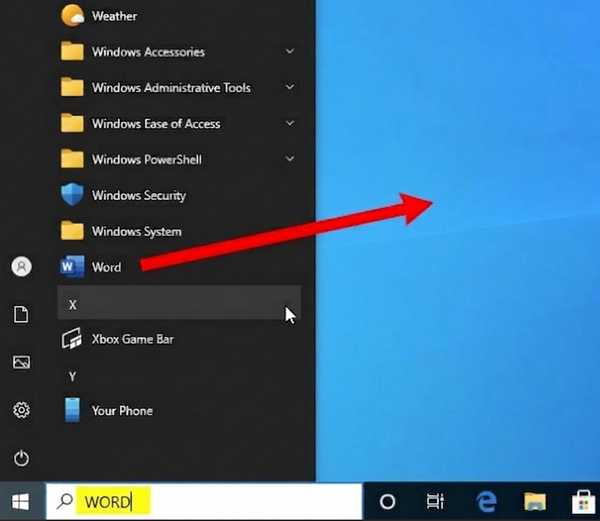Image resolution: width=600 pixels, height=521 pixels.
Task: Click the Windows PowerShell label
Action: (x=147, y=159)
